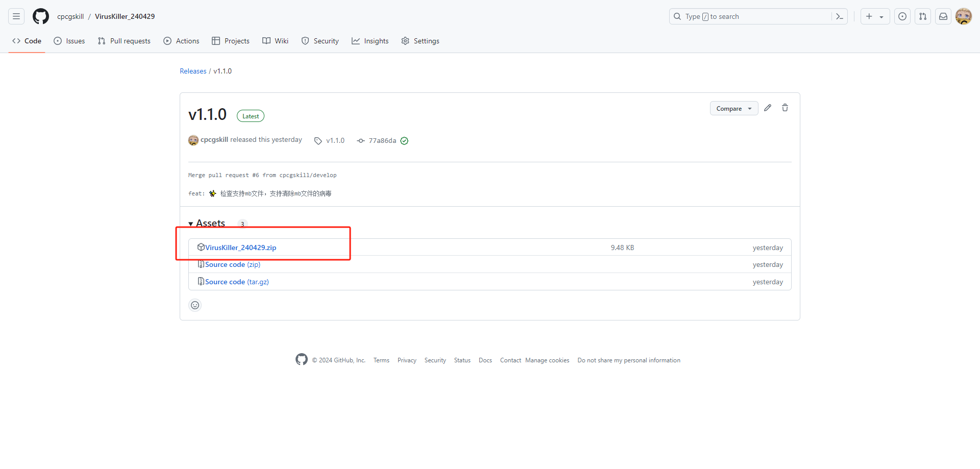Switch to the Pull requests tab
Screen dimensions: 980x469
(124, 41)
